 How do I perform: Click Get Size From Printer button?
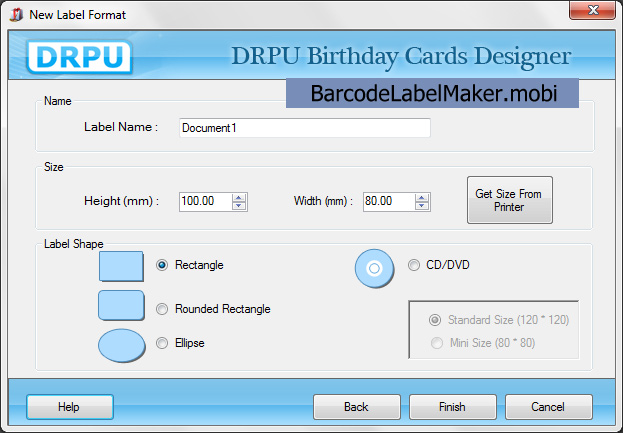[510, 200]
